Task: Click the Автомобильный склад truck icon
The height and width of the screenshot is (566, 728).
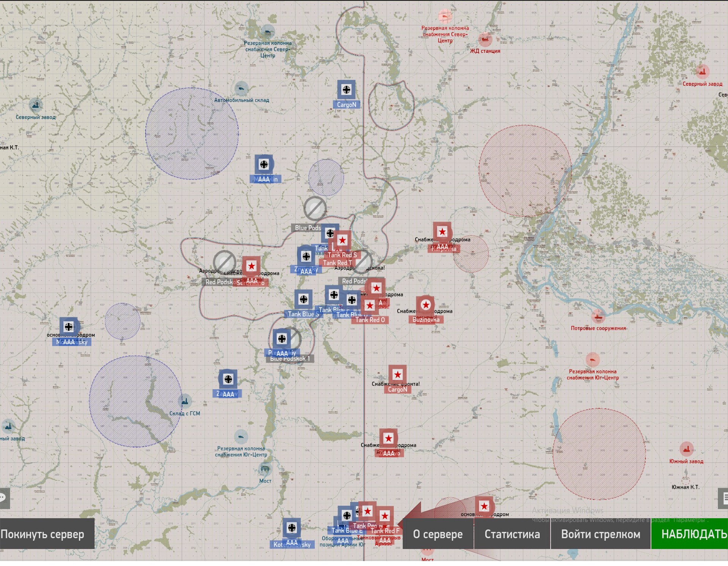Action: 241,89
